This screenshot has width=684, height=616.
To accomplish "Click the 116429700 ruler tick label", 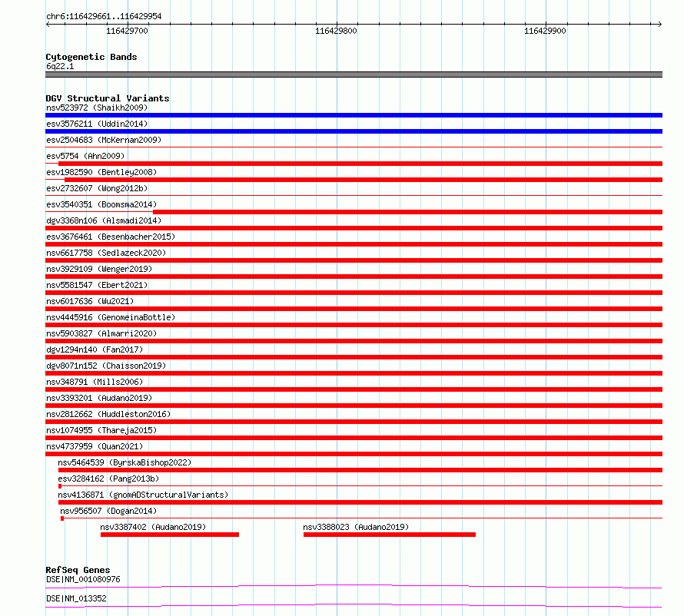I will click(127, 31).
